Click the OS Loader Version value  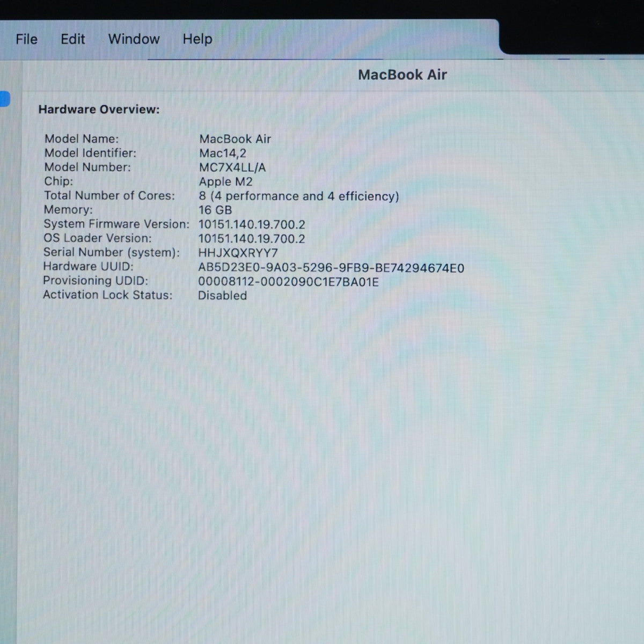click(252, 239)
